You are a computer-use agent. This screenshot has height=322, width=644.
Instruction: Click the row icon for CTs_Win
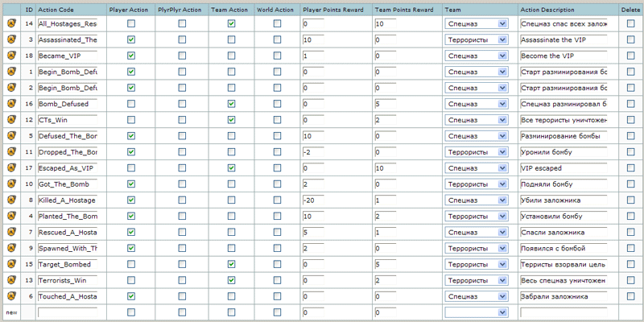[11, 120]
